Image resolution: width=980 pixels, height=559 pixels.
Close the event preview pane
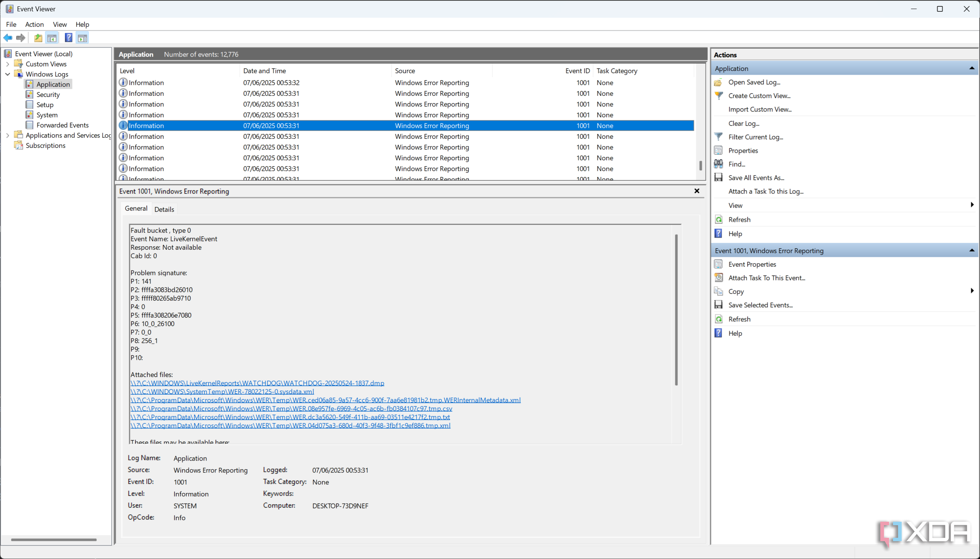coord(696,191)
